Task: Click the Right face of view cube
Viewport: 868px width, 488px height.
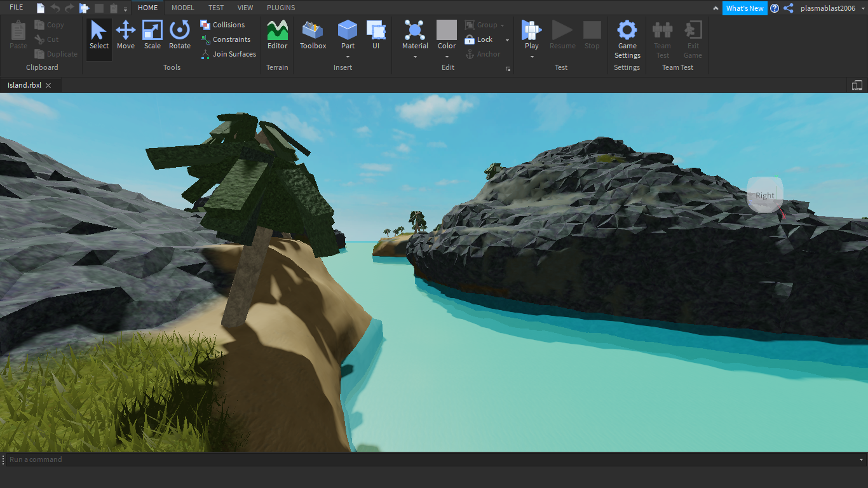Action: (765, 195)
